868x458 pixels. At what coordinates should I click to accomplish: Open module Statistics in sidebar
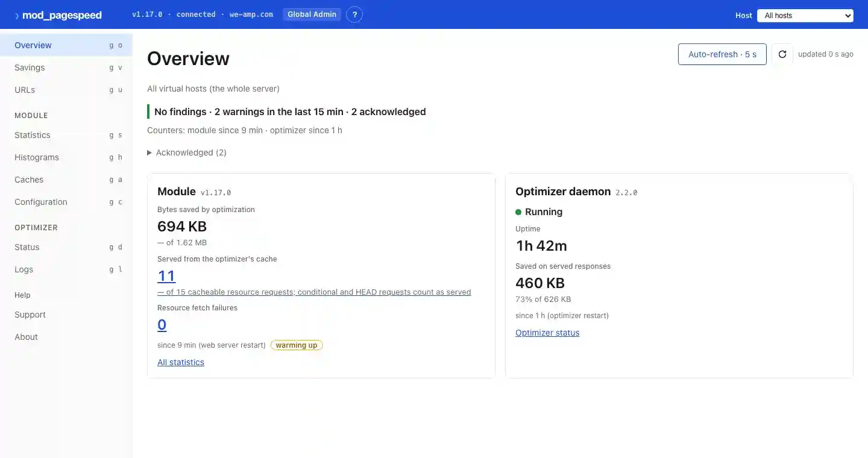(x=66, y=135)
